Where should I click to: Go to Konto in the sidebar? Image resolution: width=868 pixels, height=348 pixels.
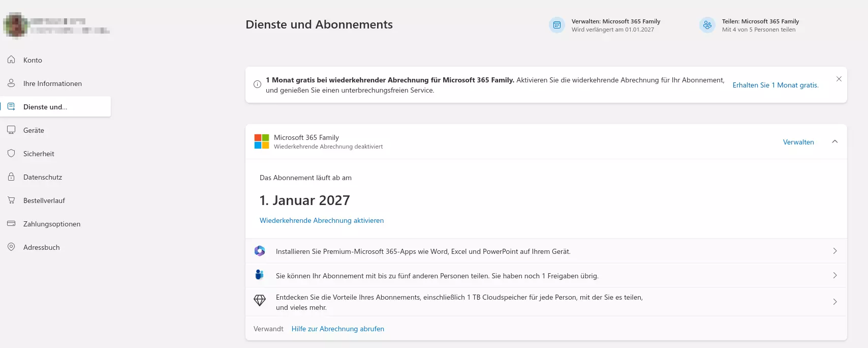55,60
